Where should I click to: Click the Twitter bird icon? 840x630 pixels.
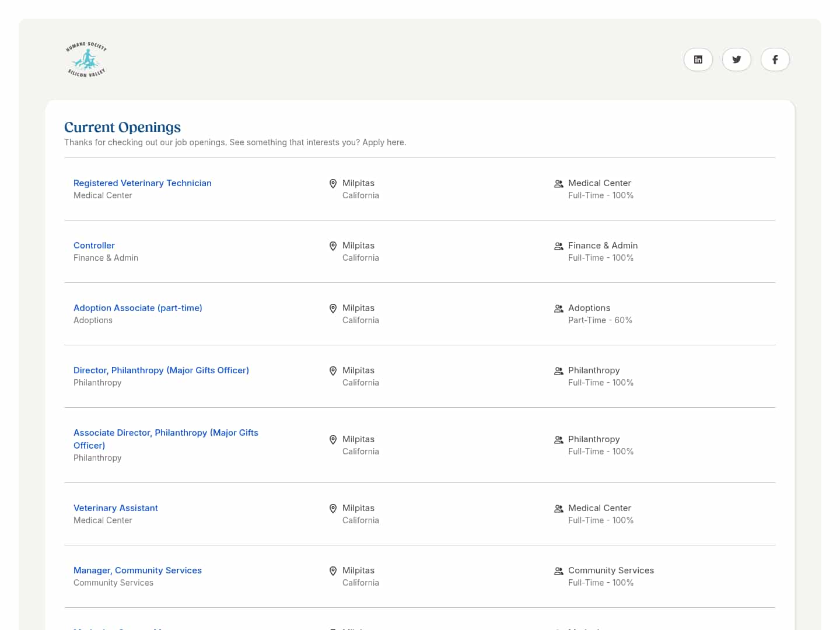point(736,60)
